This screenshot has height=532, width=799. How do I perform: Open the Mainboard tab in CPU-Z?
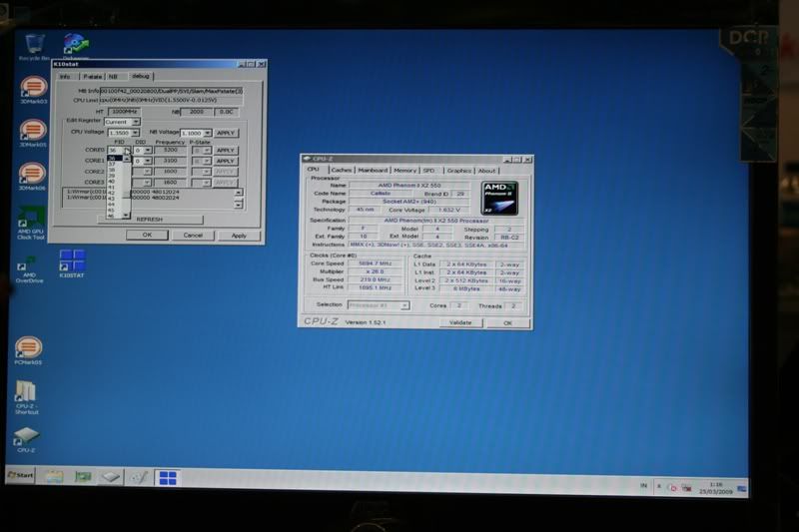pyautogui.click(x=373, y=170)
